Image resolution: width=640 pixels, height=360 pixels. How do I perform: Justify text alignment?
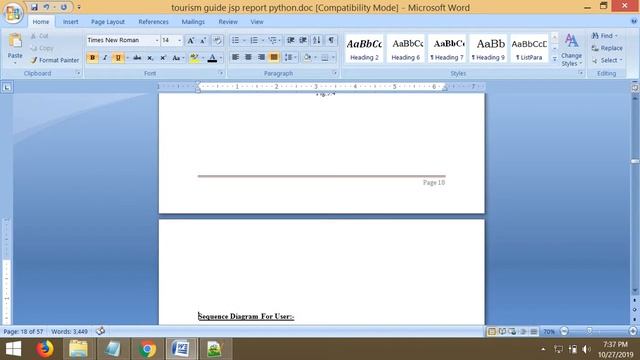click(x=274, y=58)
